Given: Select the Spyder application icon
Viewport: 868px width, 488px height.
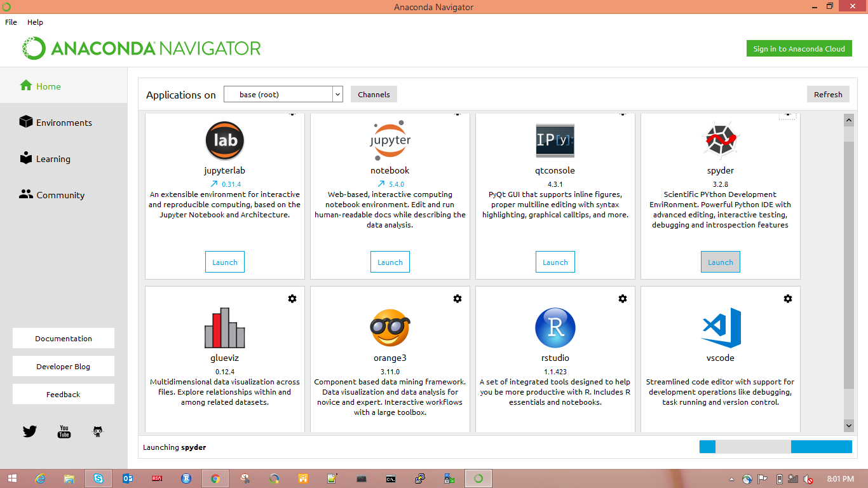Looking at the screenshot, I should pyautogui.click(x=720, y=140).
